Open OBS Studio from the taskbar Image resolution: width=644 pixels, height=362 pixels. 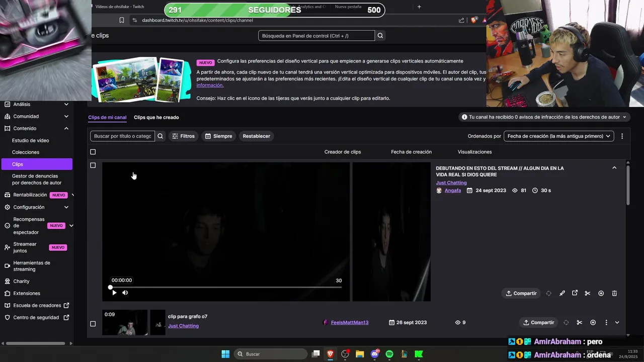click(x=345, y=354)
